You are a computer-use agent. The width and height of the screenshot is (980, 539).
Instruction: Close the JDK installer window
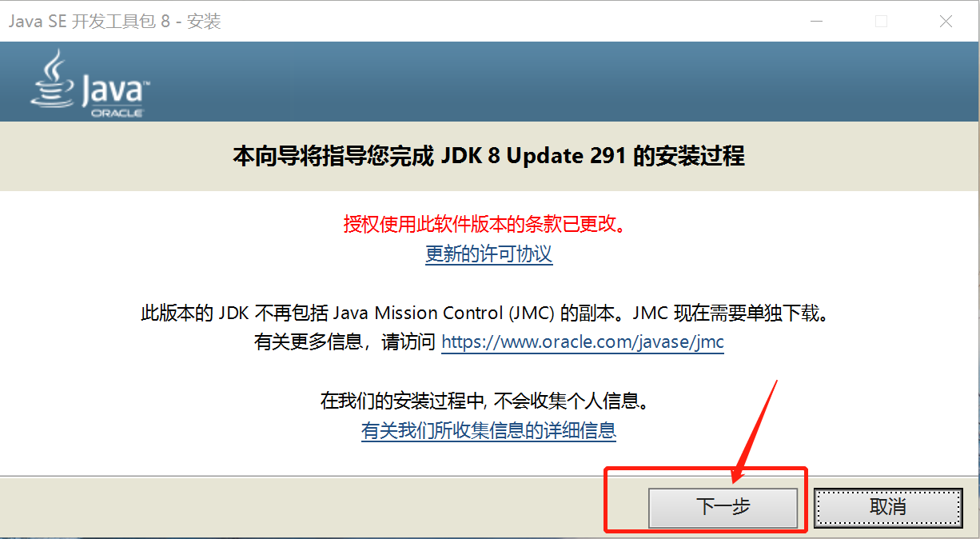coord(946,22)
